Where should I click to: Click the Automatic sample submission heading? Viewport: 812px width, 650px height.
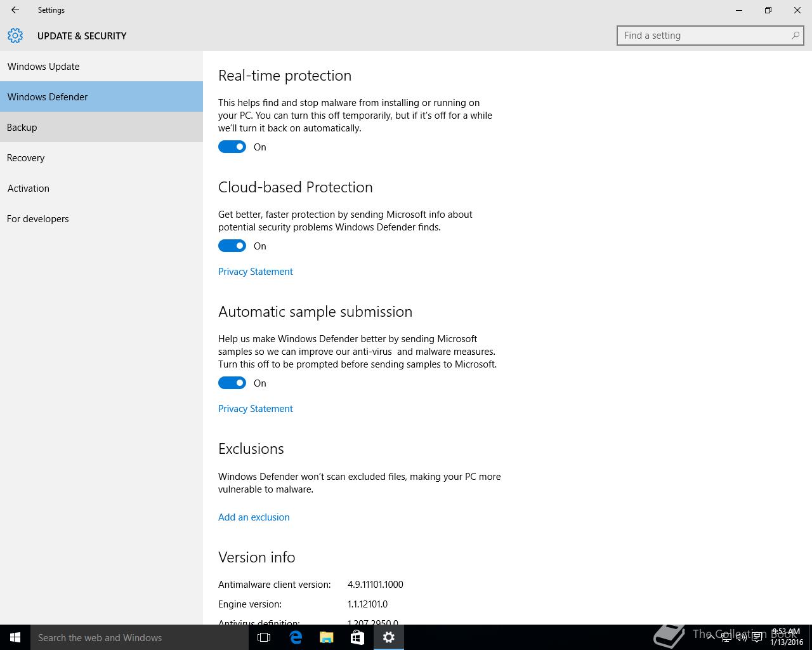[x=315, y=312]
